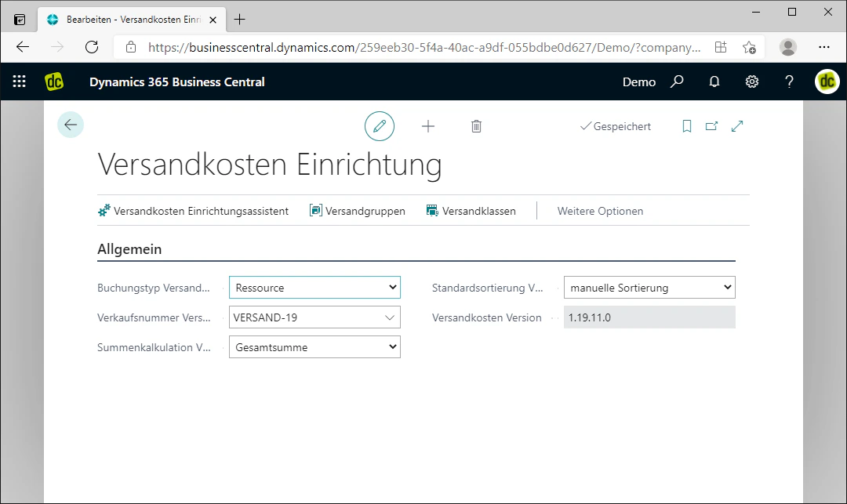This screenshot has width=847, height=504.
Task: Open the dc user account avatar
Action: coord(827,82)
